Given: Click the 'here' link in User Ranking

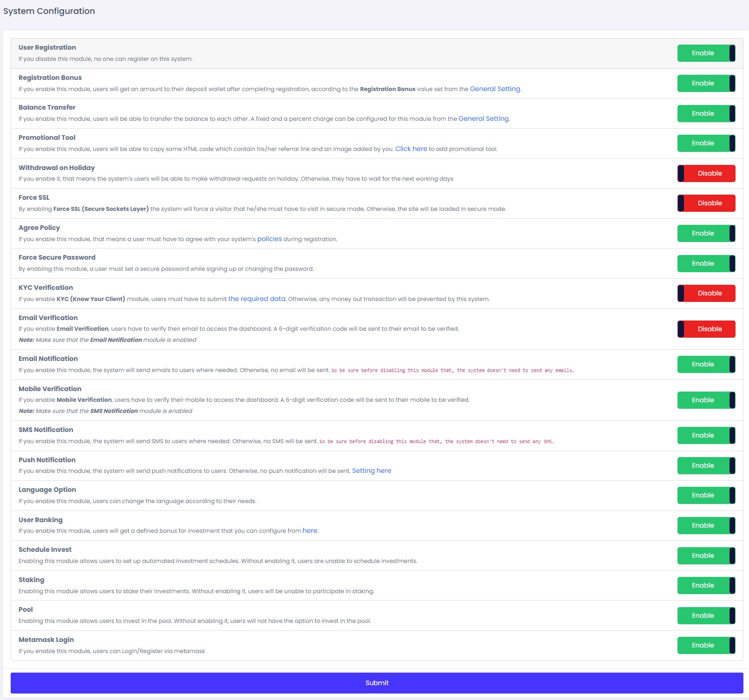Looking at the screenshot, I should coord(310,531).
